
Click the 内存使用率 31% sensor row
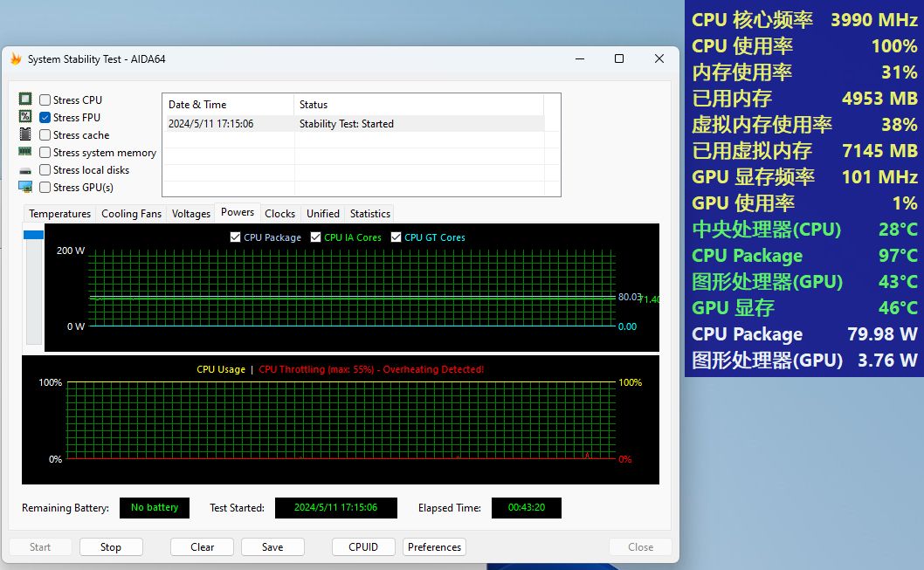(x=804, y=72)
